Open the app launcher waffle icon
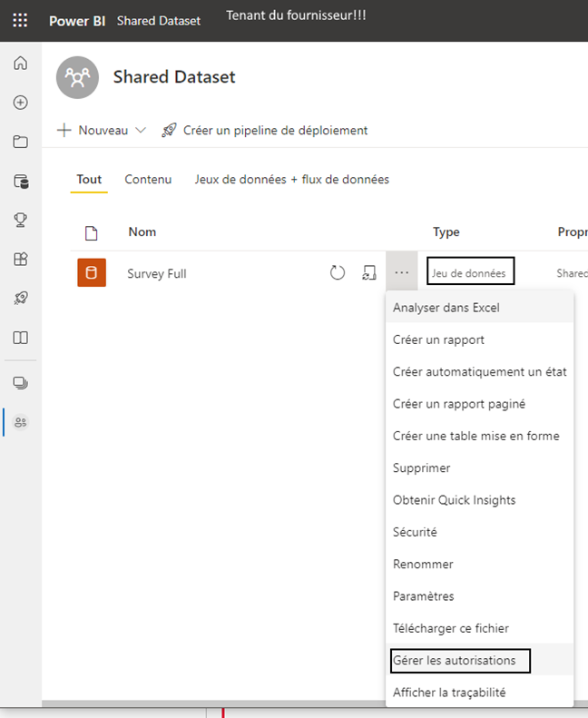Viewport: 588px width, 718px height. (x=20, y=20)
